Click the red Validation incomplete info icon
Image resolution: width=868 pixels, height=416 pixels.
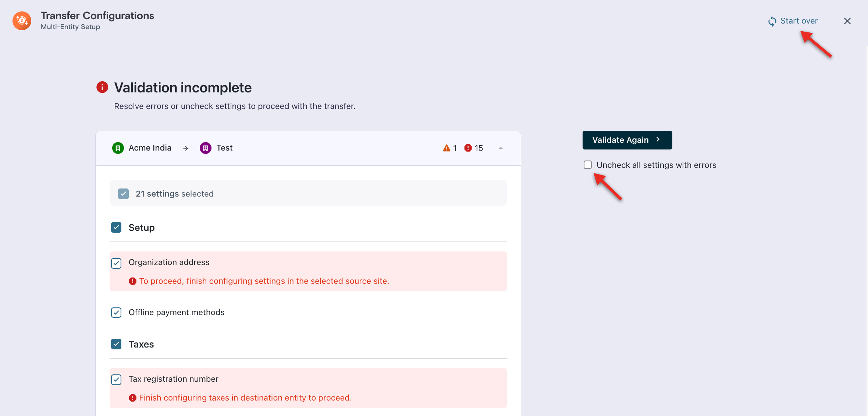(102, 87)
